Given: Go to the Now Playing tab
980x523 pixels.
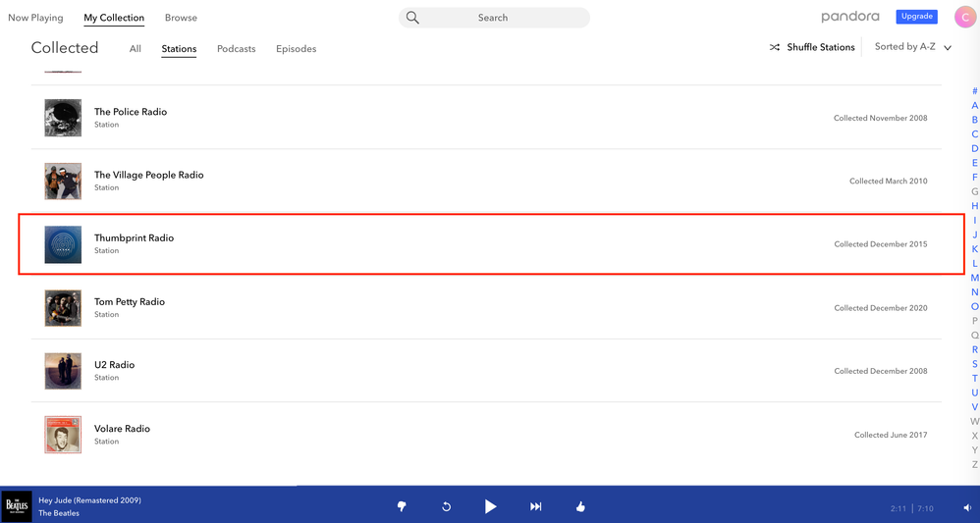Looking at the screenshot, I should pyautogui.click(x=35, y=18).
